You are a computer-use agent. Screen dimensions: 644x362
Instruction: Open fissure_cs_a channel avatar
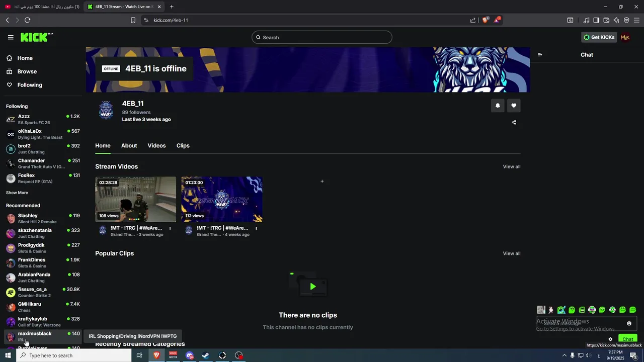[x=11, y=292]
